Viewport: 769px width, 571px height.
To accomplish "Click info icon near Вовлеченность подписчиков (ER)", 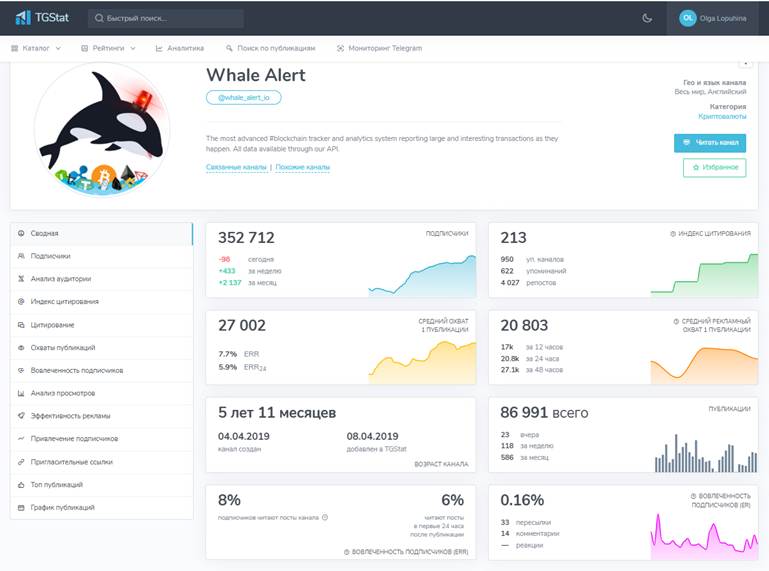I will click(x=693, y=496).
